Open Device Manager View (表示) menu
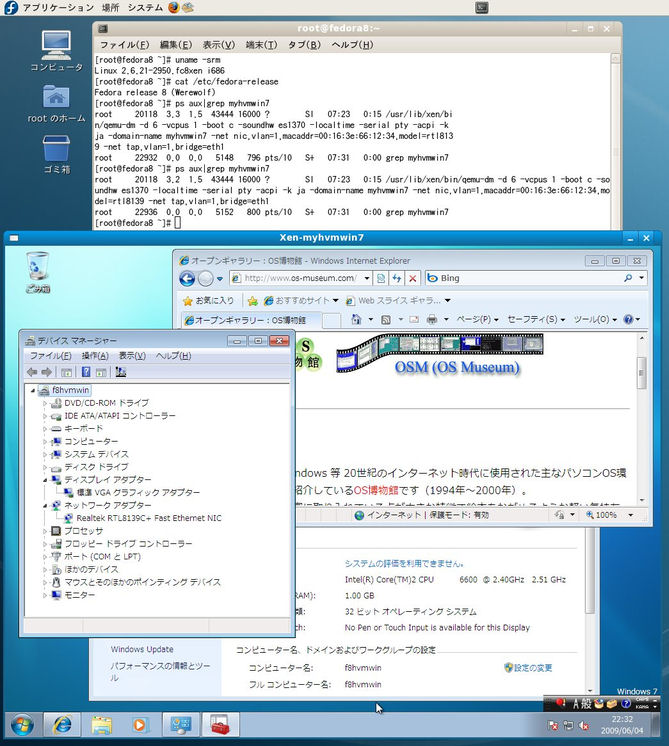This screenshot has height=746, width=669. tap(132, 356)
